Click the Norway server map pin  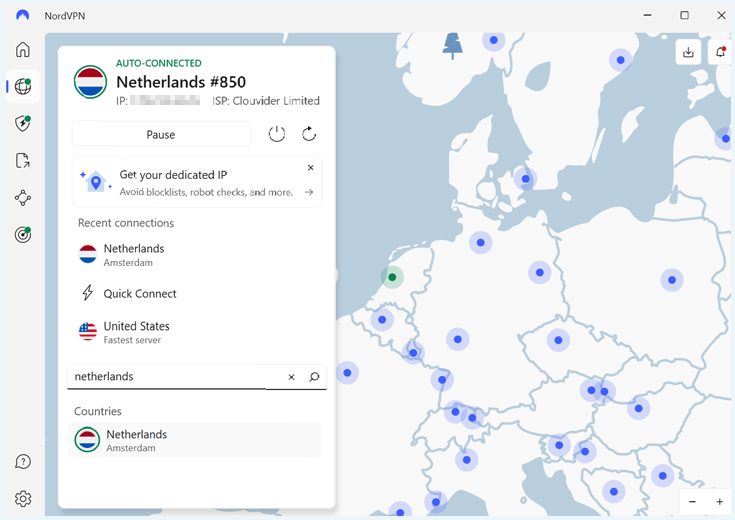click(x=494, y=40)
